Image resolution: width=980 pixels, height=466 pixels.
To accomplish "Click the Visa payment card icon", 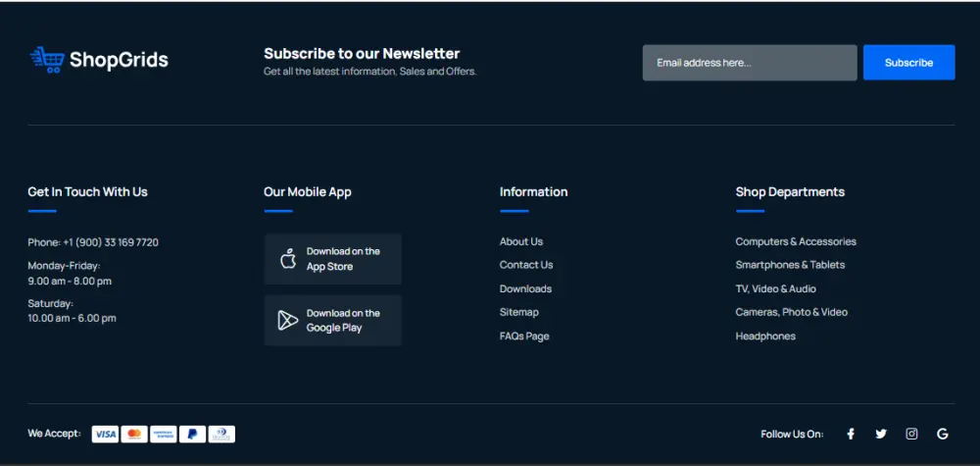I will [105, 434].
